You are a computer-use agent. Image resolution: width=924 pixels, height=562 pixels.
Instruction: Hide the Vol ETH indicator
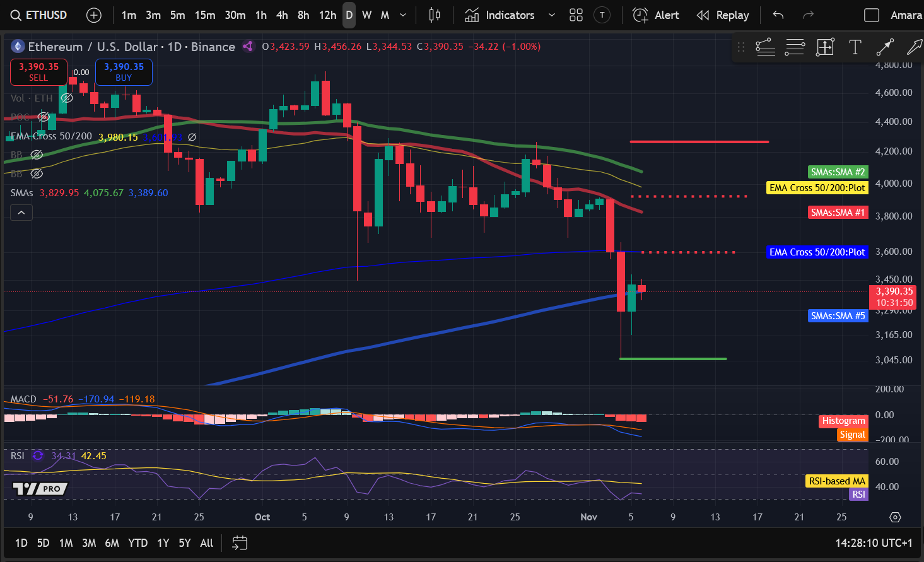(x=66, y=98)
